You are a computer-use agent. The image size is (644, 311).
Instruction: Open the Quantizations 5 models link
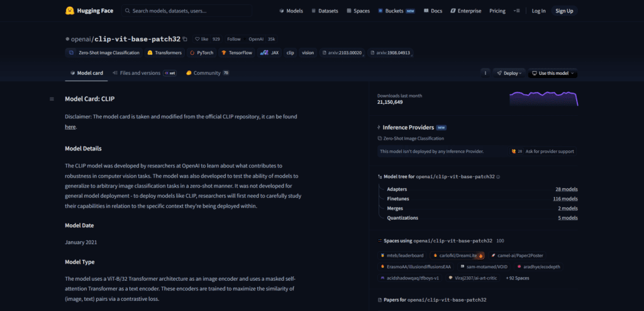(568, 218)
